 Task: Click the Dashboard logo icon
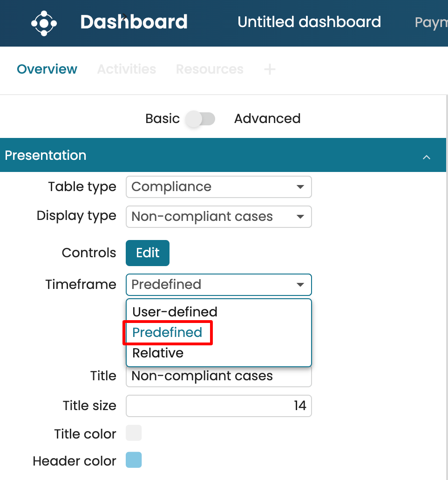(44, 23)
